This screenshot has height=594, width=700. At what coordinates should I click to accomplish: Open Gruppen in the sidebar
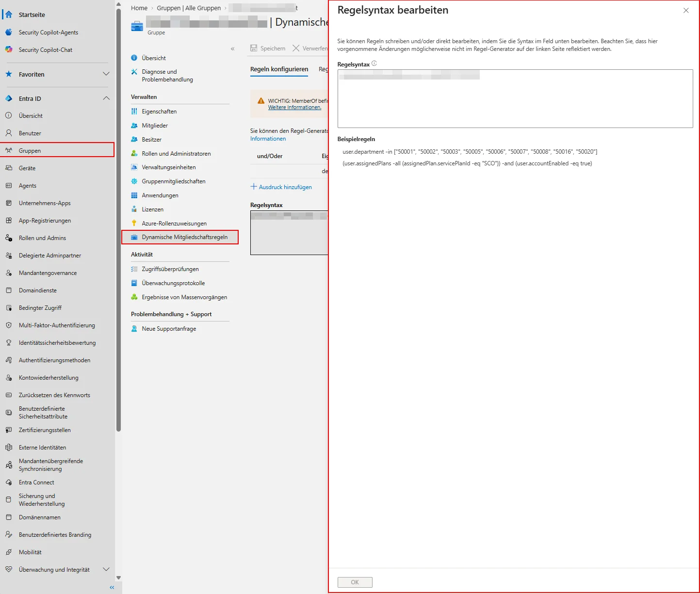tap(57, 150)
